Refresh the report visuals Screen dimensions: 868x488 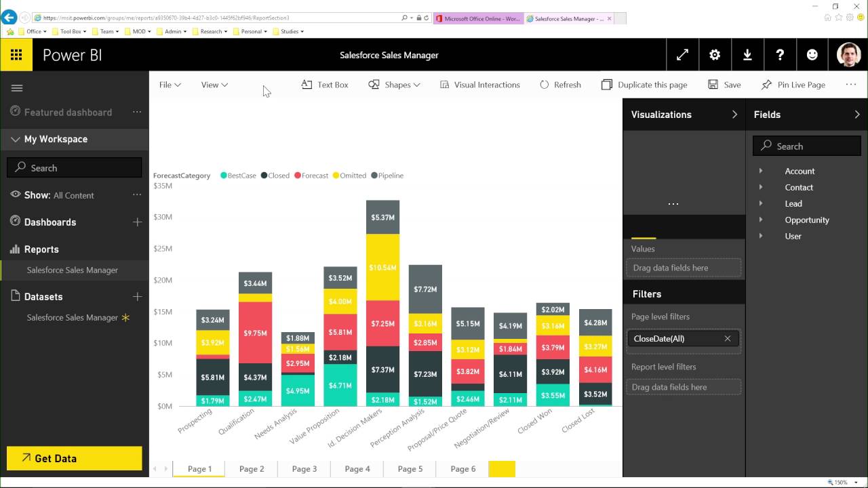pyautogui.click(x=560, y=85)
